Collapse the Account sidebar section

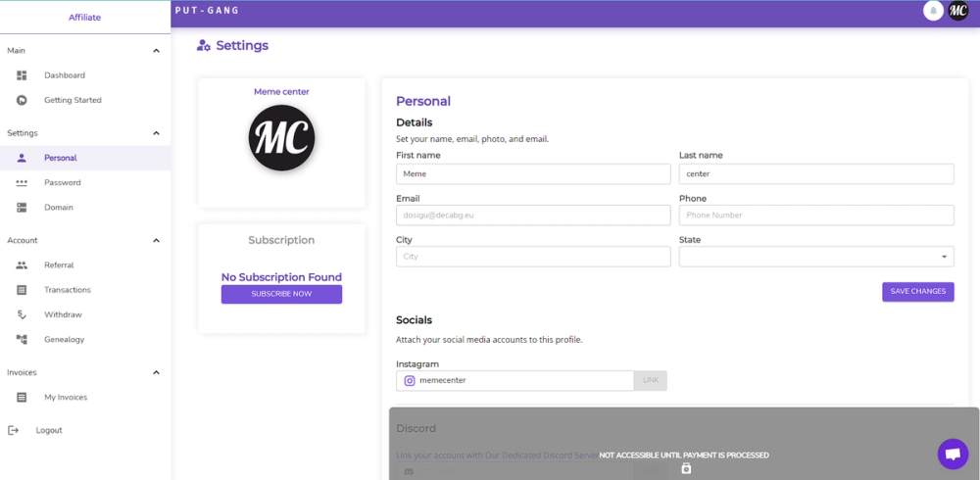click(x=156, y=241)
